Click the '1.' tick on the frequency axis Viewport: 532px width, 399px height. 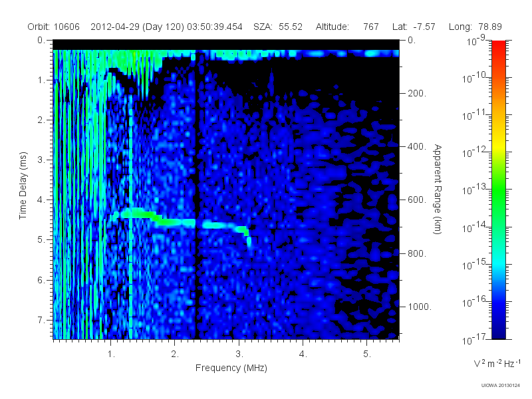pyautogui.click(x=111, y=354)
